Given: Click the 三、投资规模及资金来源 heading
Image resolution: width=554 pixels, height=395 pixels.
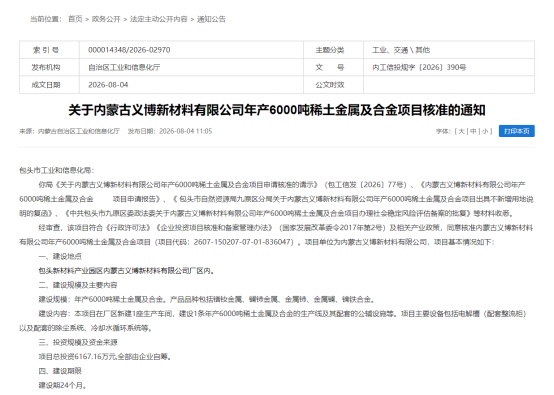Looking at the screenshot, I should pos(78,342).
